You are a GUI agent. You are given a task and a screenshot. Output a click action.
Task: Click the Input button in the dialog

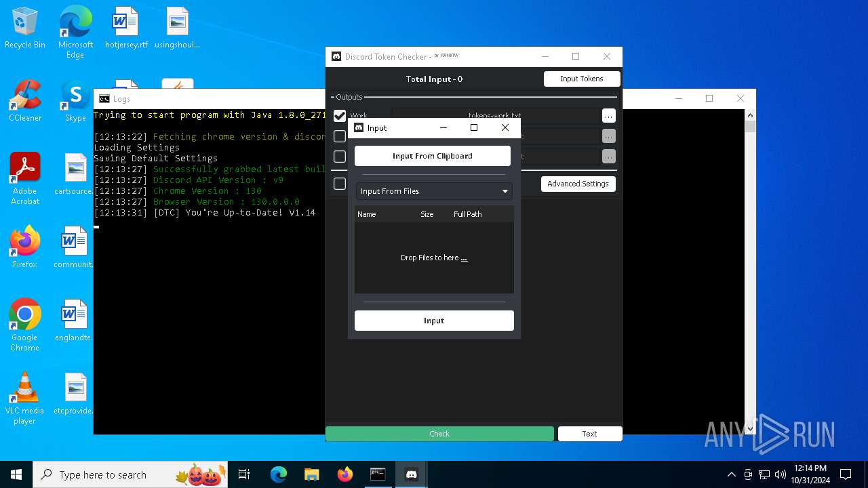[x=434, y=321]
